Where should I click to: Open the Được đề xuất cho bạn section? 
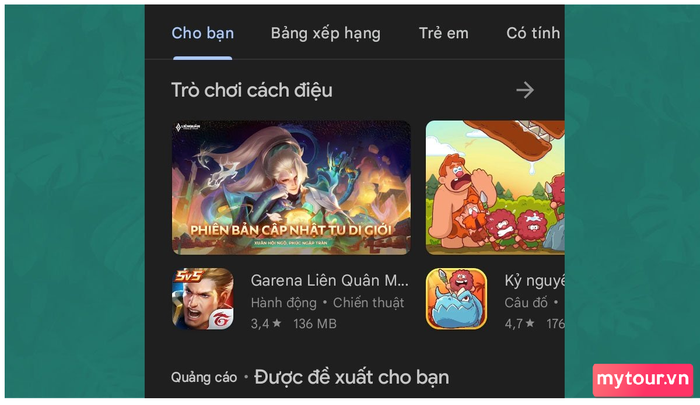coord(351,377)
